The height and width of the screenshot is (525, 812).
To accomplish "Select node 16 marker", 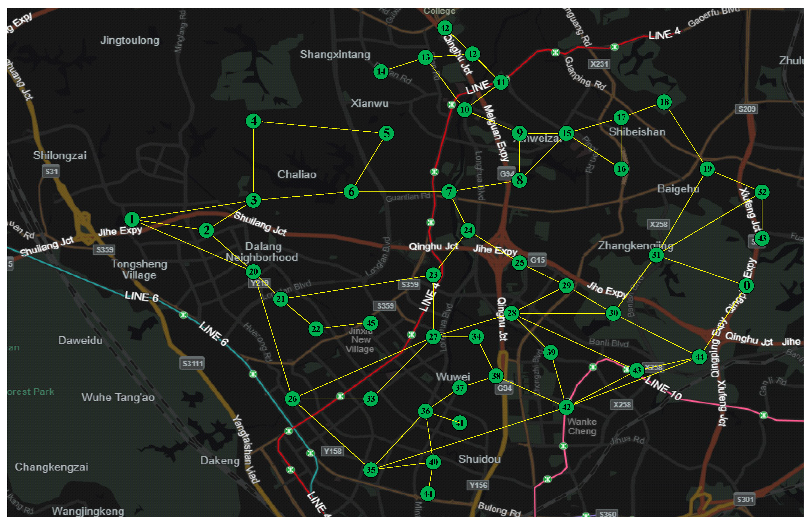I will (621, 169).
